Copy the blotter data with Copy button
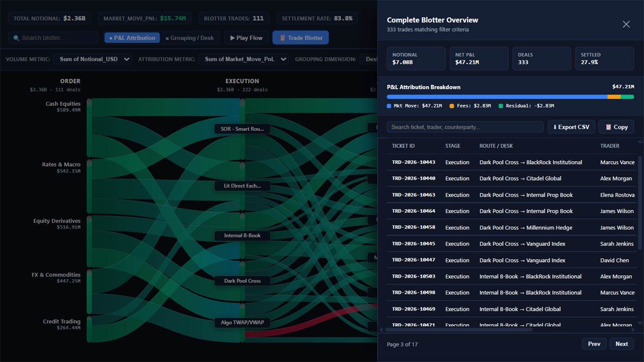The image size is (644, 362). coord(616,127)
